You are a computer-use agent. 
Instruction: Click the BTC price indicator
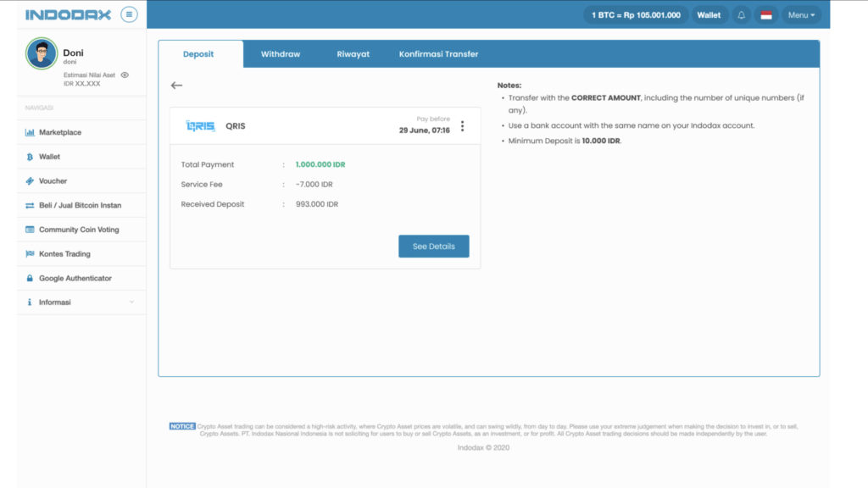(x=636, y=15)
